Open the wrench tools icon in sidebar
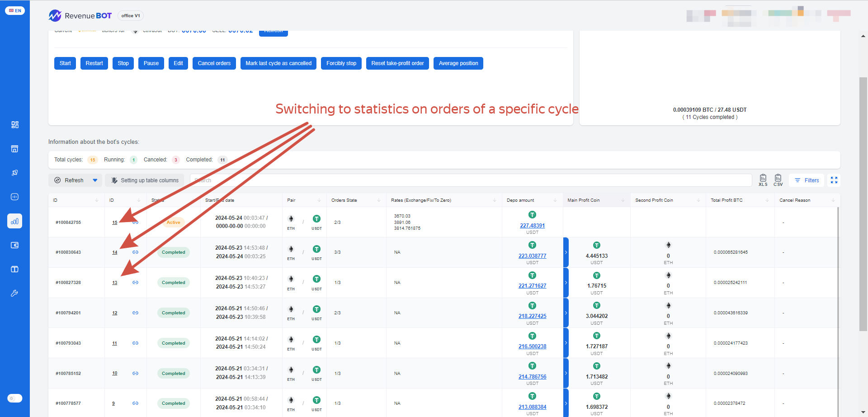868x417 pixels. pyautogui.click(x=15, y=293)
